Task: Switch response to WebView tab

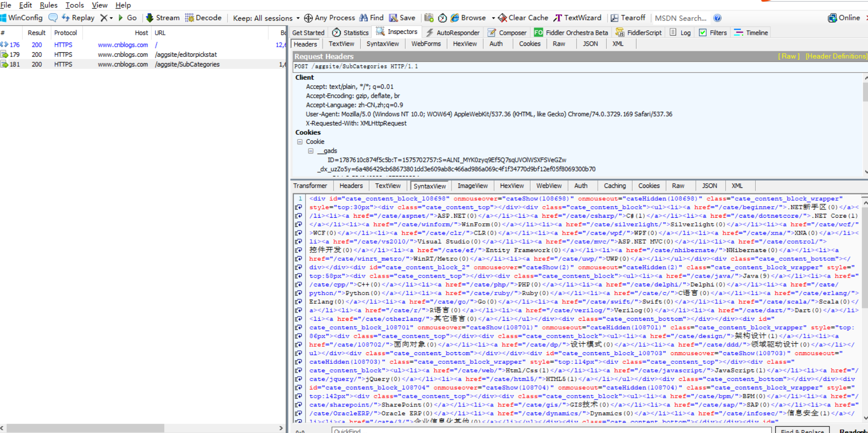Action: pos(549,186)
